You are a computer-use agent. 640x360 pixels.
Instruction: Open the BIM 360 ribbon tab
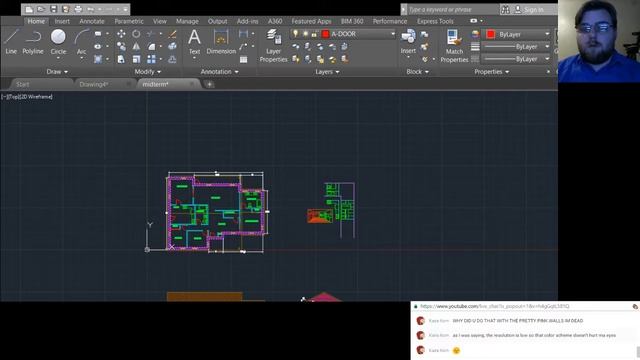tap(352, 21)
